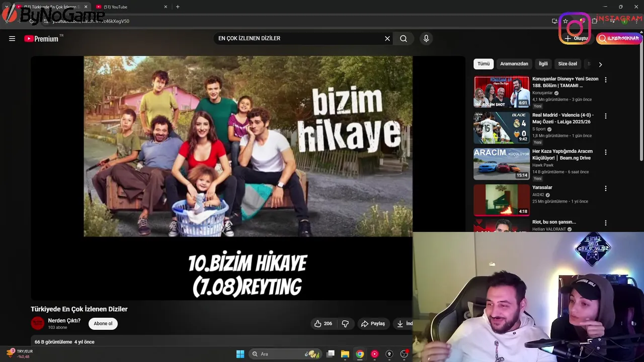This screenshot has width=644, height=362.
Task: Click the Windows taskbar Ara search box
Action: tap(285, 354)
